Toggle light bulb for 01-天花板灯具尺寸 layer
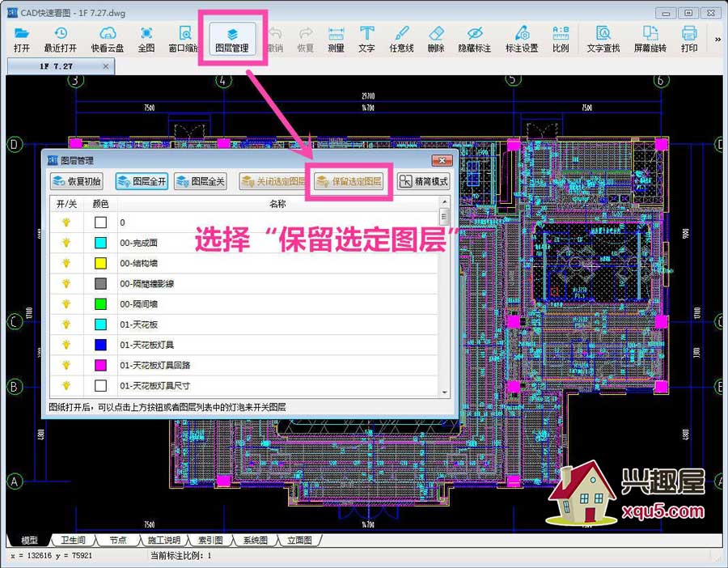 66,386
